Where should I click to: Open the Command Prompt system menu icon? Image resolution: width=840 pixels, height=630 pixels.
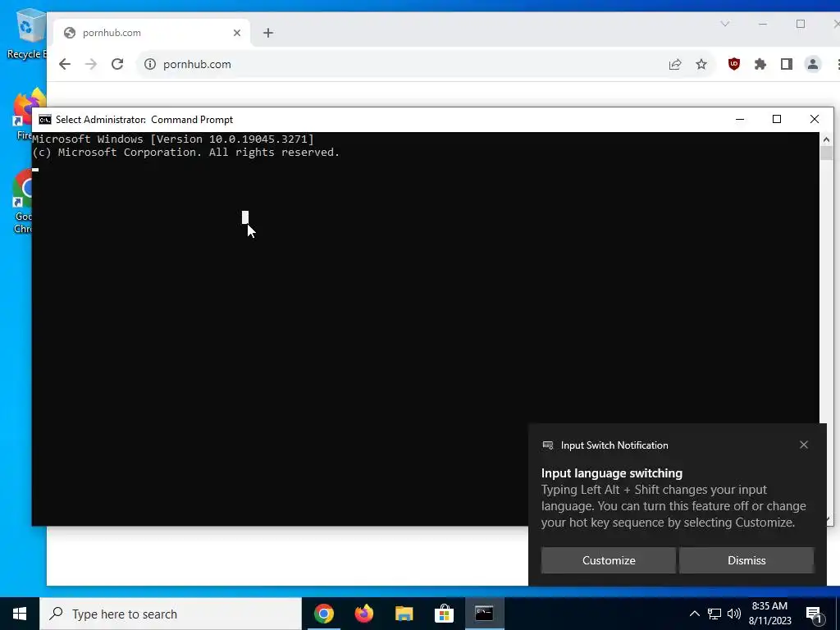pyautogui.click(x=45, y=120)
